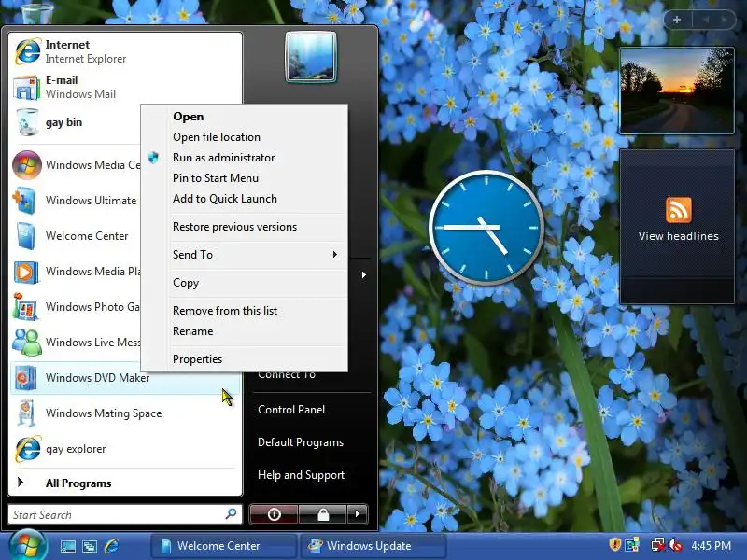The width and height of the screenshot is (747, 560).
Task: Open Properties from context menu
Action: [259, 359]
